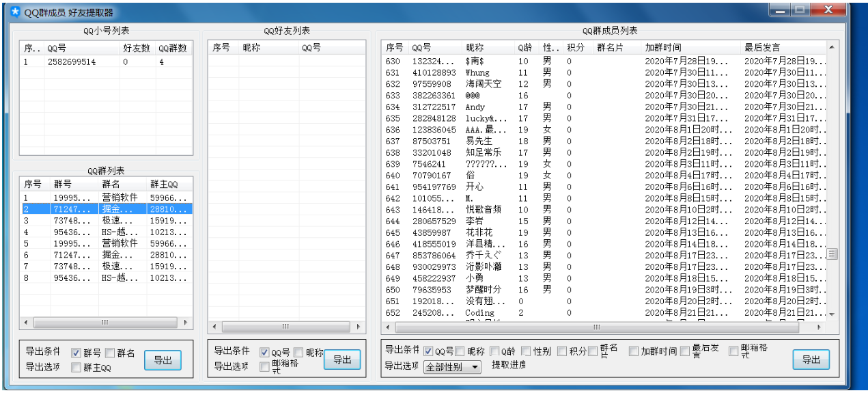Tick the Q龄 export checkbox
The image size is (868, 393).
click(494, 351)
